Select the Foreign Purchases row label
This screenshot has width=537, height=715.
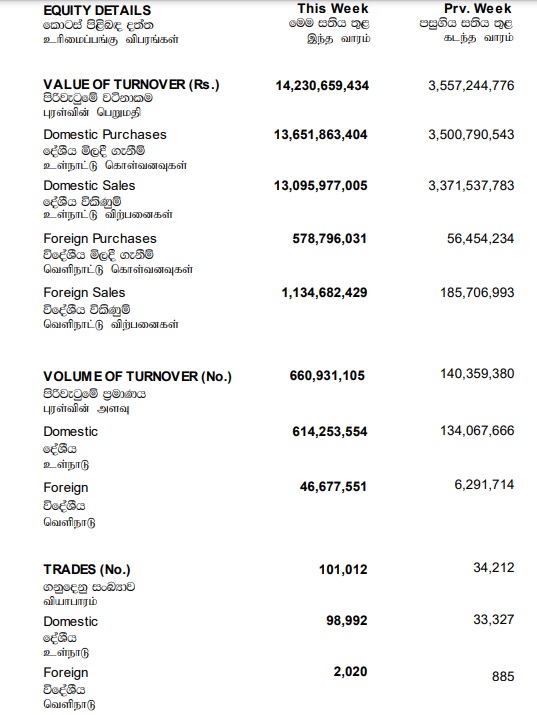tap(100, 238)
